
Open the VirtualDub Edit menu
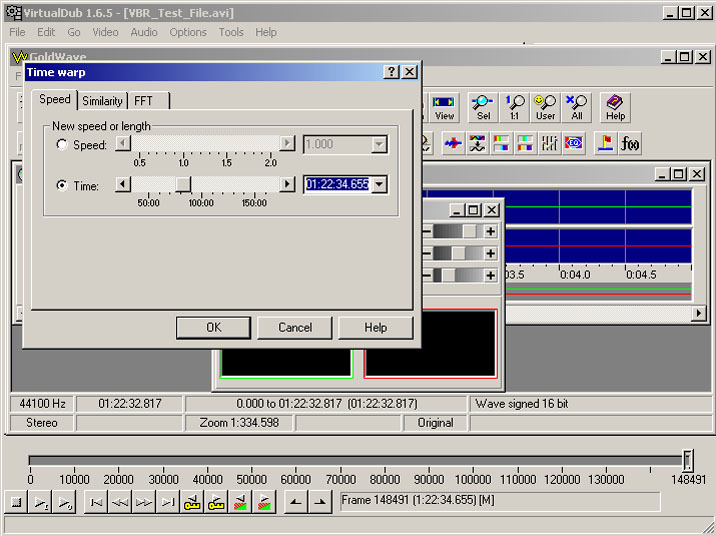46,32
